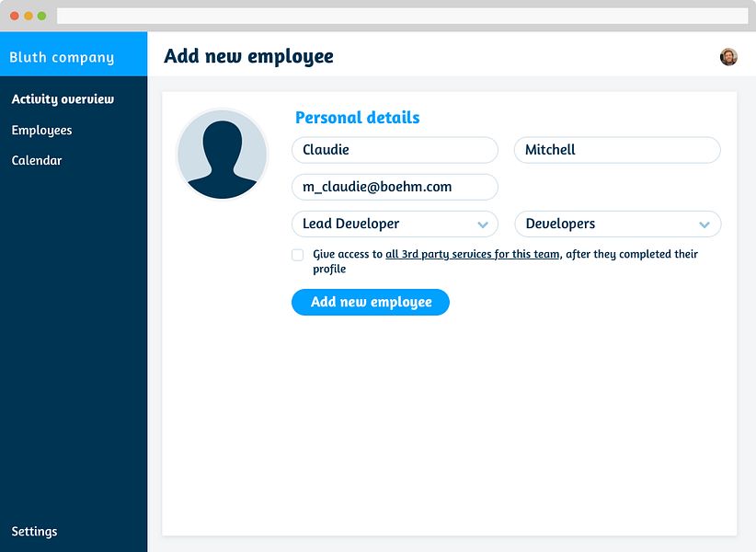This screenshot has width=756, height=552.
Task: Open the Developers team dropdown
Action: click(x=617, y=224)
